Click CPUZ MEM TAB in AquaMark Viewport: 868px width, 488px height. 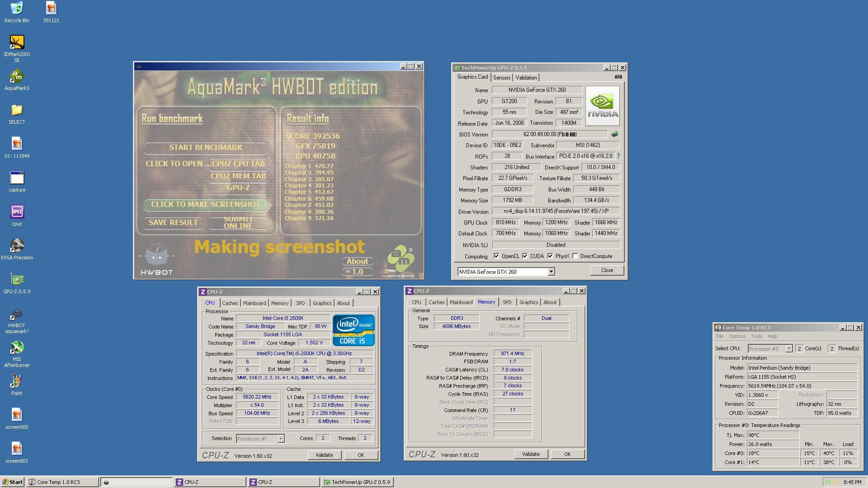[238, 176]
